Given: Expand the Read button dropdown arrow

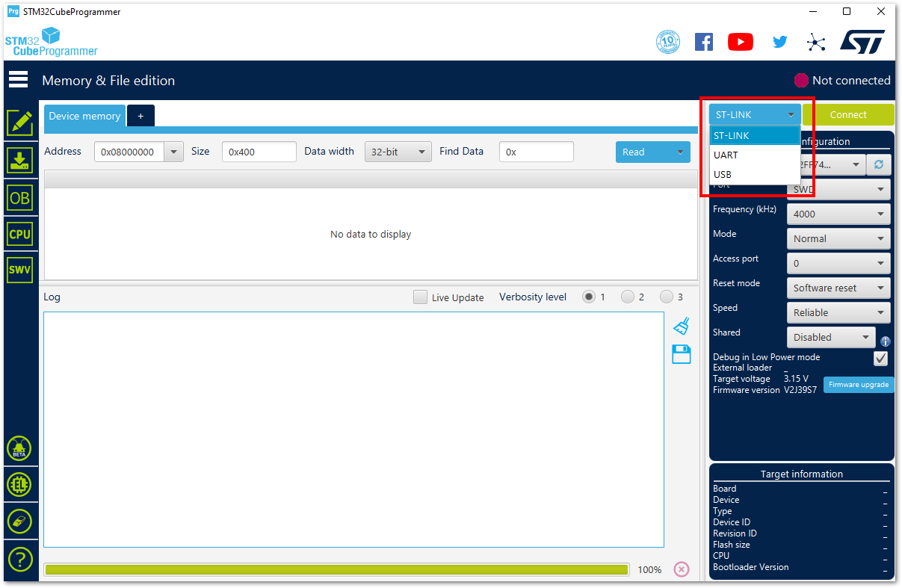Looking at the screenshot, I should (x=680, y=152).
